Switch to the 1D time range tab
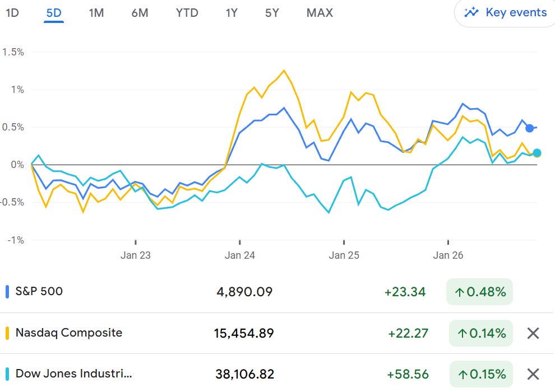This screenshot has width=555, height=392. coord(12,13)
